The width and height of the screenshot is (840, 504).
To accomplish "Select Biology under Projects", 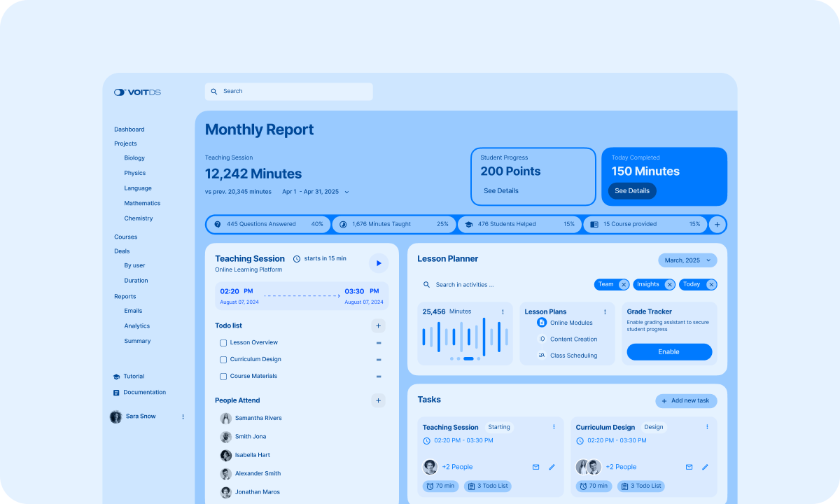I will point(134,158).
